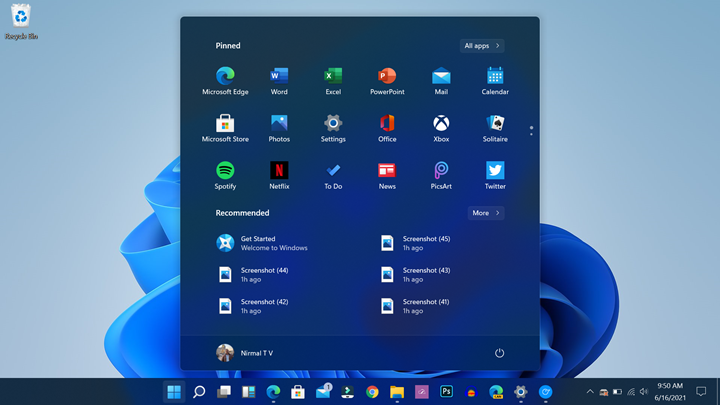Open Task View on the taskbar
Image resolution: width=720 pixels, height=405 pixels.
pyautogui.click(x=224, y=392)
